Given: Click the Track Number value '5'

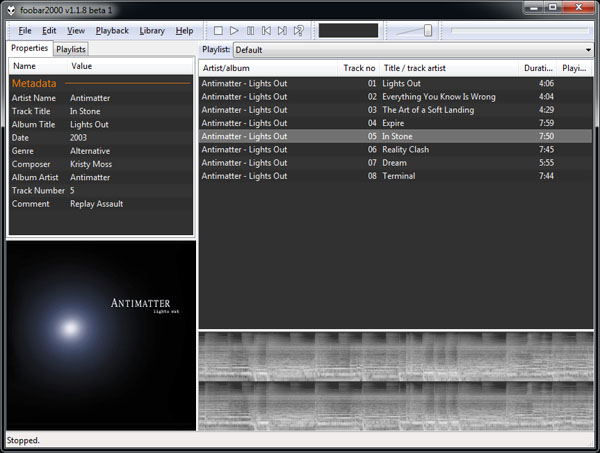Looking at the screenshot, I should pyautogui.click(x=72, y=191).
